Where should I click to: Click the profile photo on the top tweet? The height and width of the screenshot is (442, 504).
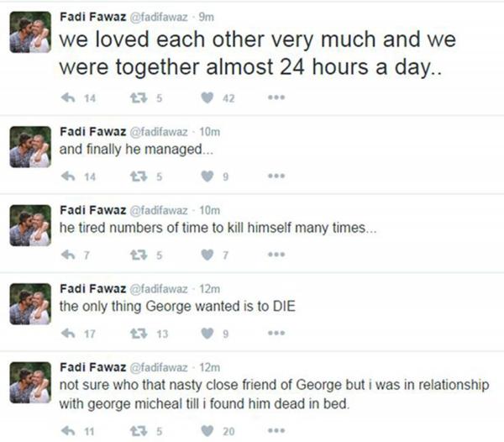pyautogui.click(x=30, y=32)
